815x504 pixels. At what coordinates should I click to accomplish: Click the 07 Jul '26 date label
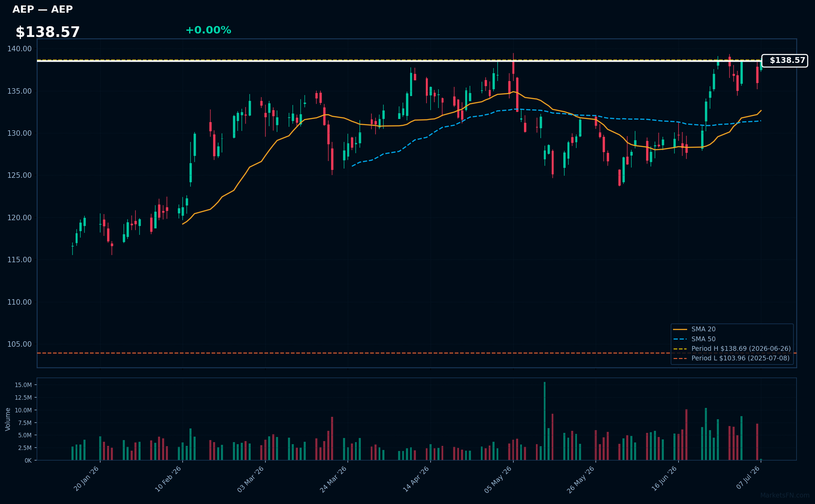[748, 478]
